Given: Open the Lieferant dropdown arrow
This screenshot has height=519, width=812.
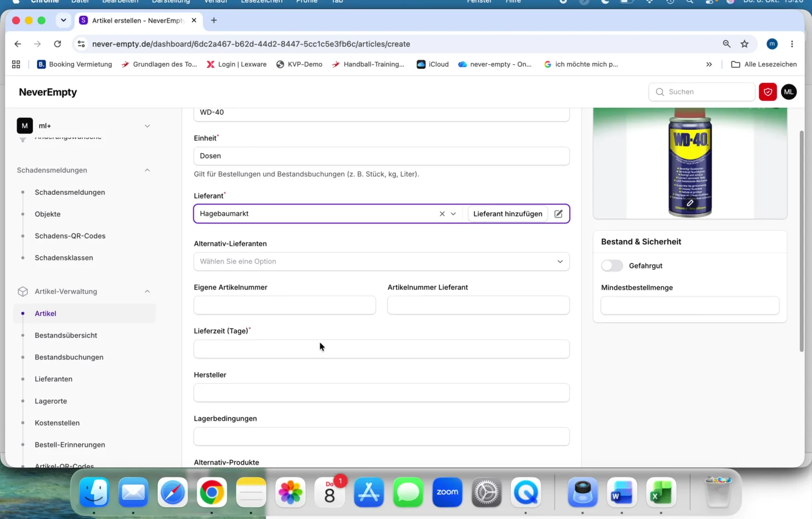Looking at the screenshot, I should 453,214.
